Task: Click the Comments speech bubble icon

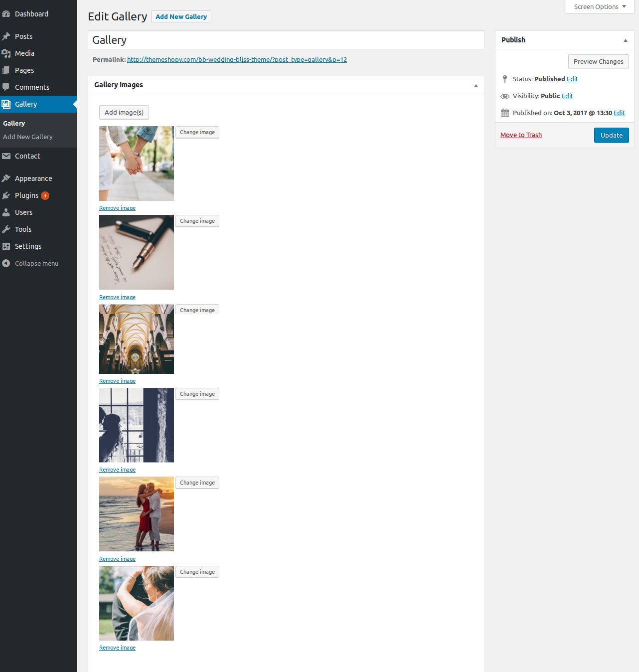Action: pos(6,87)
